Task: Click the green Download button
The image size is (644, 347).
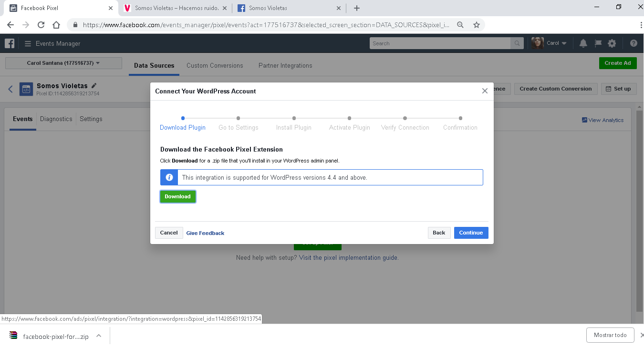Action: coord(177,196)
